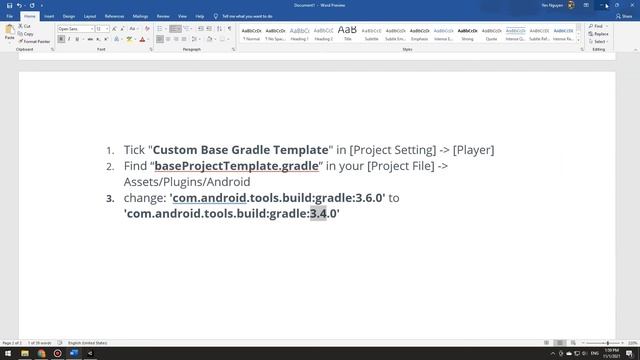Decrease the paragraph indent
The image size is (640, 360).
click(x=200, y=29)
